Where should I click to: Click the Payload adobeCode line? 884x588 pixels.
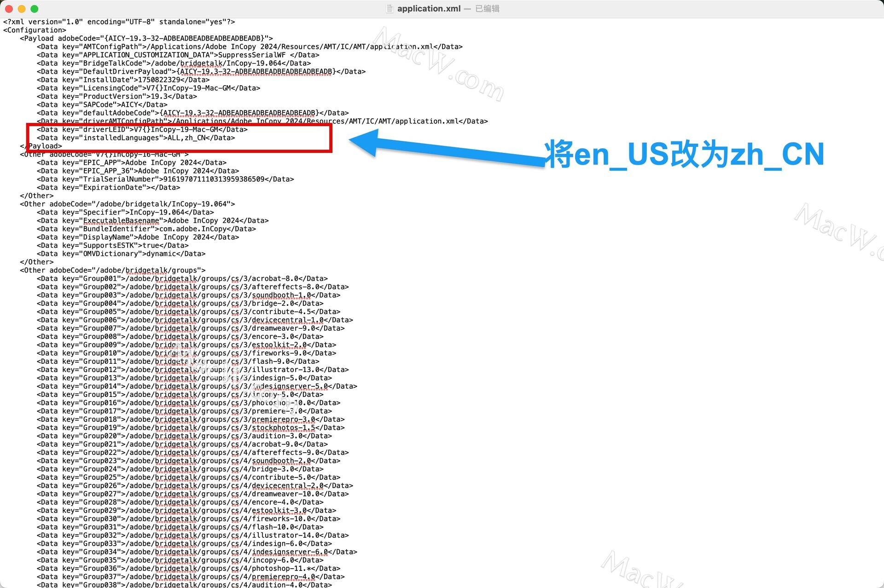[x=146, y=38]
